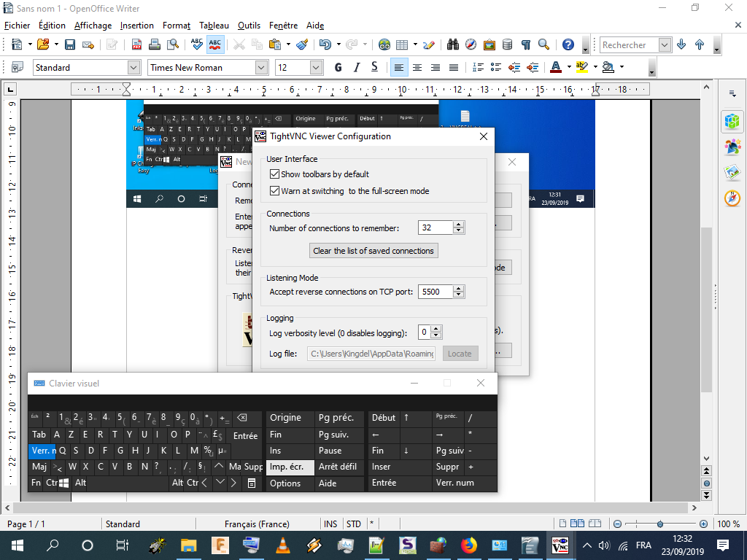Click the Background Color bucket icon
Viewport: 747px width, 560px height.
[608, 68]
